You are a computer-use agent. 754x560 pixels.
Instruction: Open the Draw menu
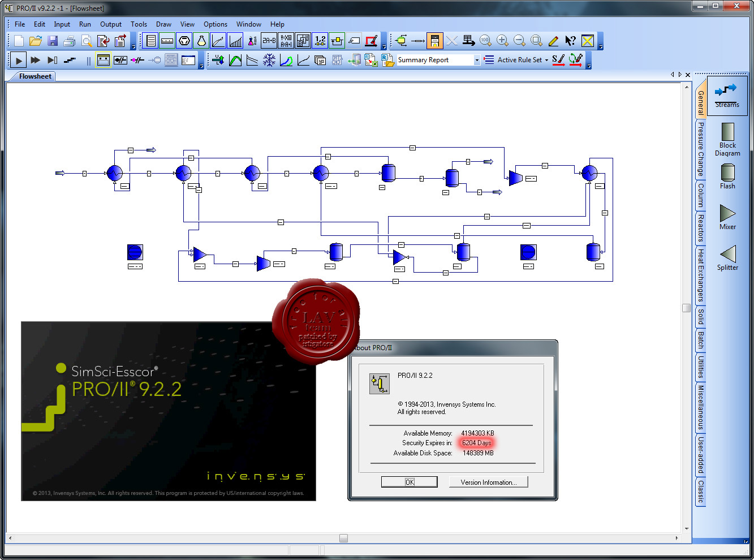(x=163, y=24)
